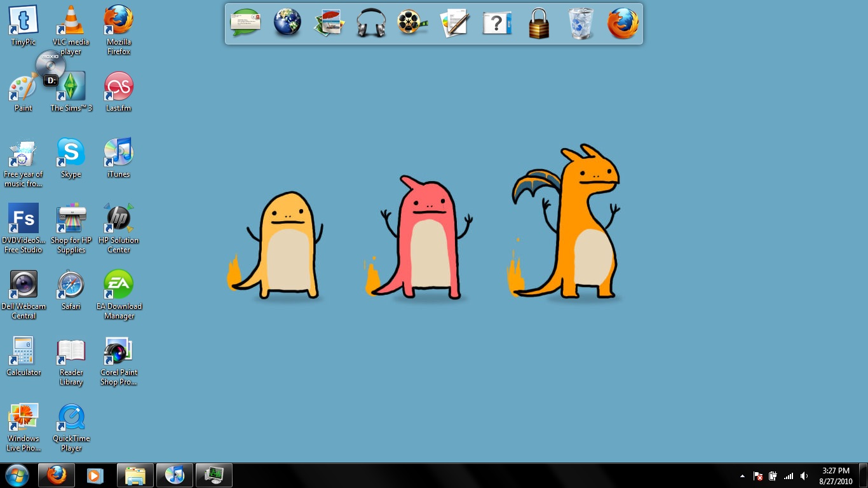Open DVDVideoSoft Free Studio icon
This screenshot has height=488, width=868.
[x=24, y=219]
